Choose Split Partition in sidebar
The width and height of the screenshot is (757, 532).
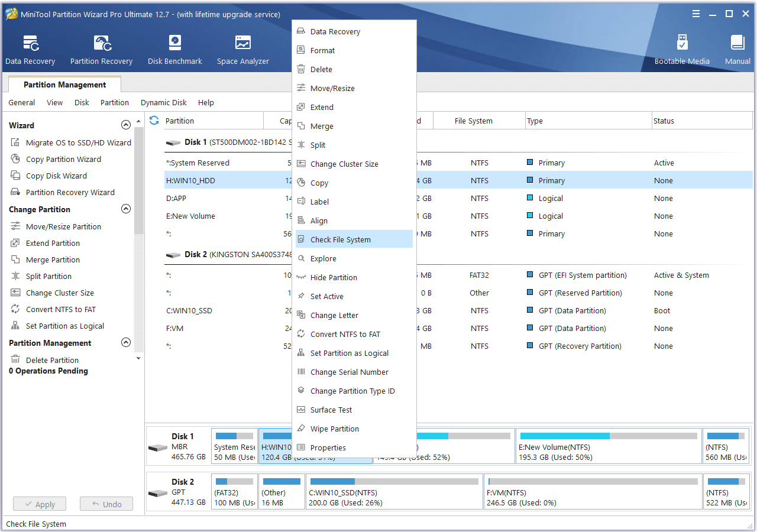41,276
